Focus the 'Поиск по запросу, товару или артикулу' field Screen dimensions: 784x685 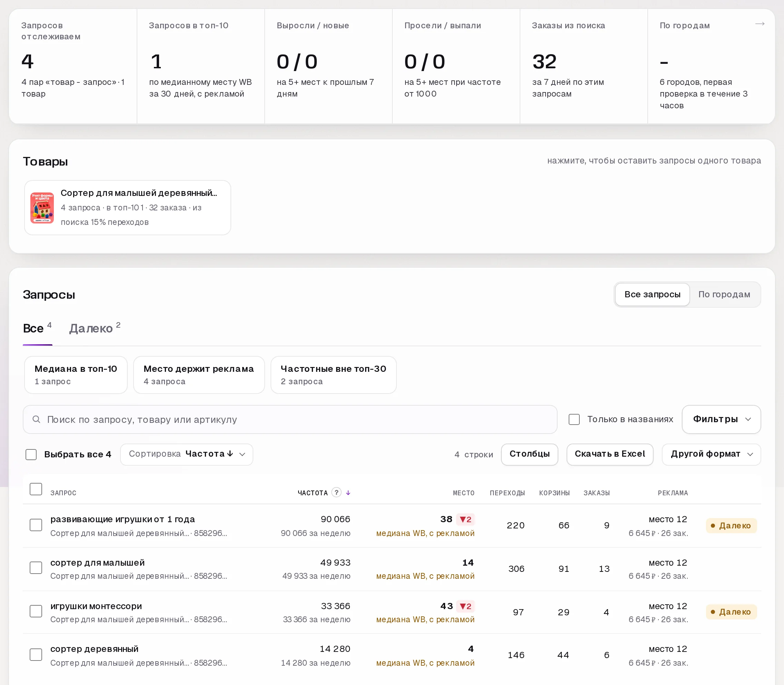(290, 419)
